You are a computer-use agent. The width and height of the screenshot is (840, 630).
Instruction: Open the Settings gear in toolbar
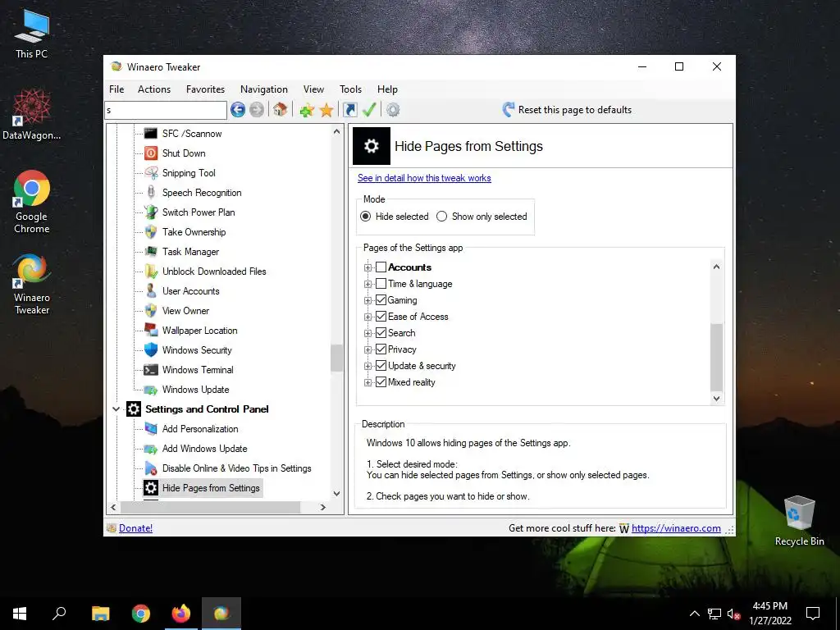(393, 110)
